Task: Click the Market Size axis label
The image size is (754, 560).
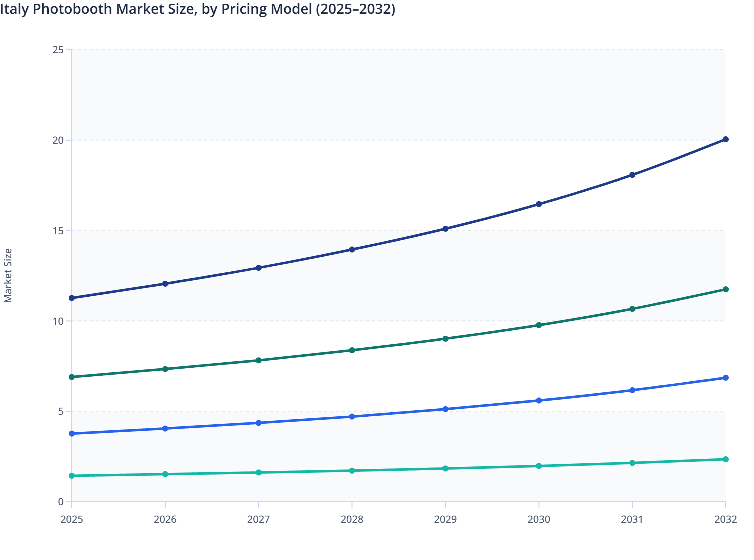Action: tap(9, 272)
